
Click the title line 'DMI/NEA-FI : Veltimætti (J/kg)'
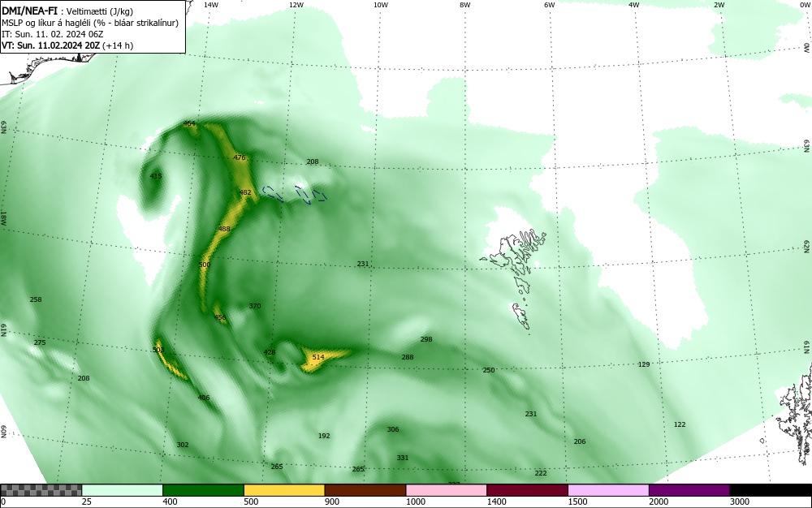click(x=67, y=11)
